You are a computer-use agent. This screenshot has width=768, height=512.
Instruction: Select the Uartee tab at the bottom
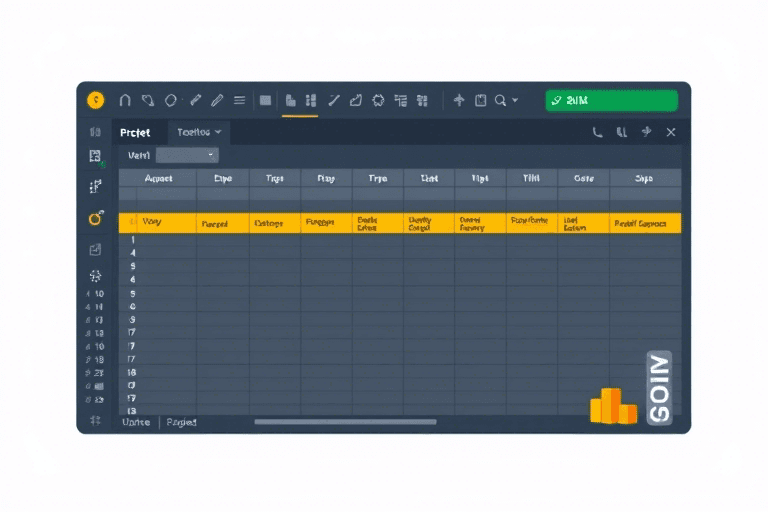136,422
